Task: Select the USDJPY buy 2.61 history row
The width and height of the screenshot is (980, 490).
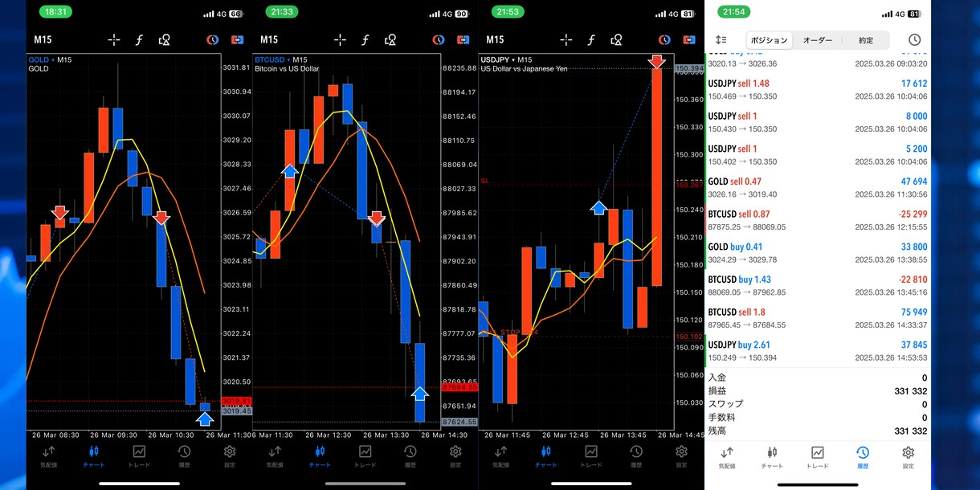Action: pos(818,351)
